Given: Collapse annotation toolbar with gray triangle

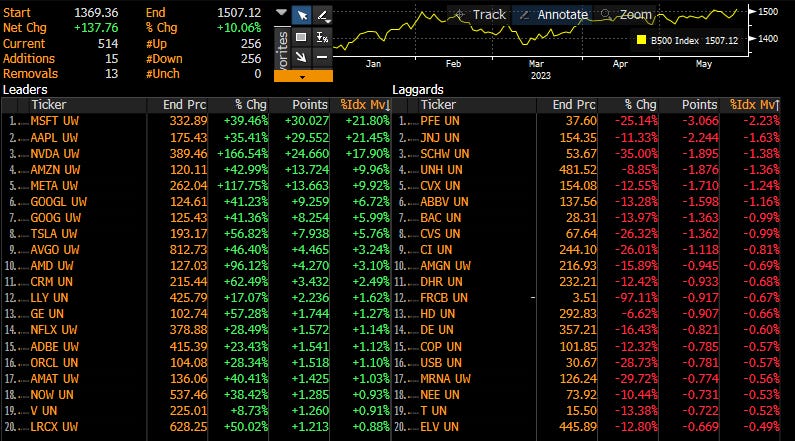Looking at the screenshot, I should tap(281, 12).
